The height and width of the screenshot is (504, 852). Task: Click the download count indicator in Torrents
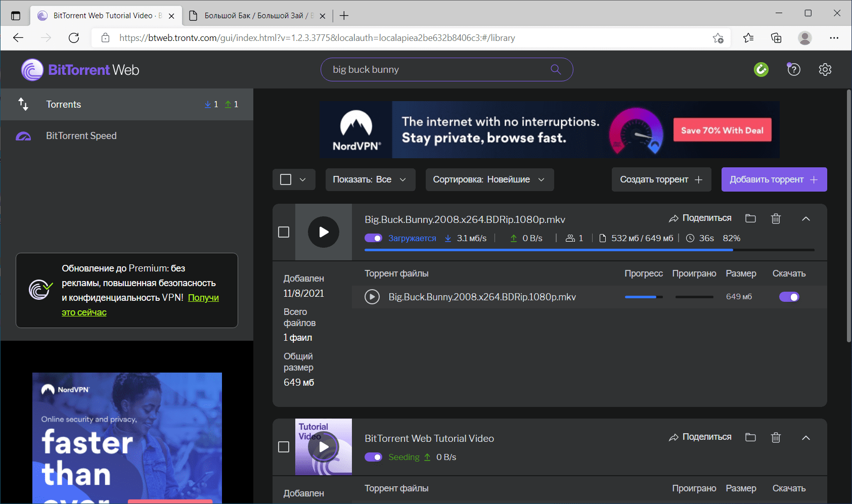(x=211, y=104)
